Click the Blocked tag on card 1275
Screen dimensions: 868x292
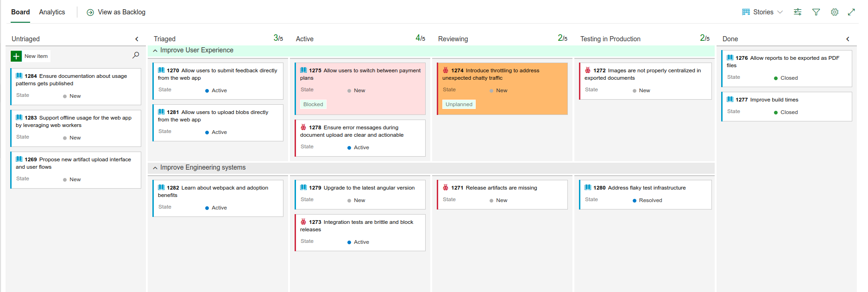313,104
